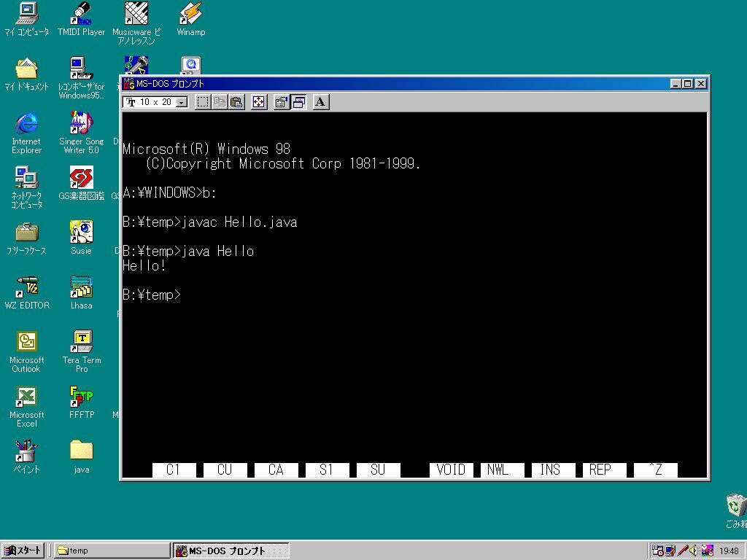This screenshot has height=560, width=747.
Task: Select the TMIDI Player desktop icon
Action: click(x=81, y=19)
